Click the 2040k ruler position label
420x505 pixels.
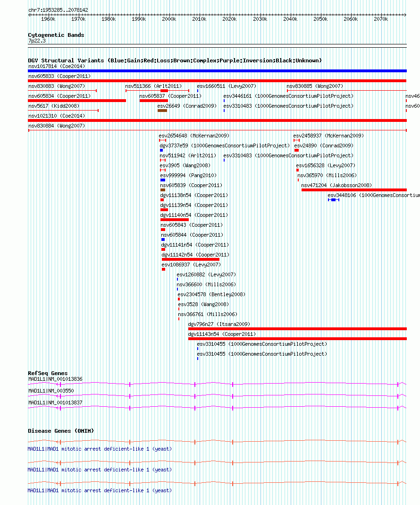coord(290,19)
